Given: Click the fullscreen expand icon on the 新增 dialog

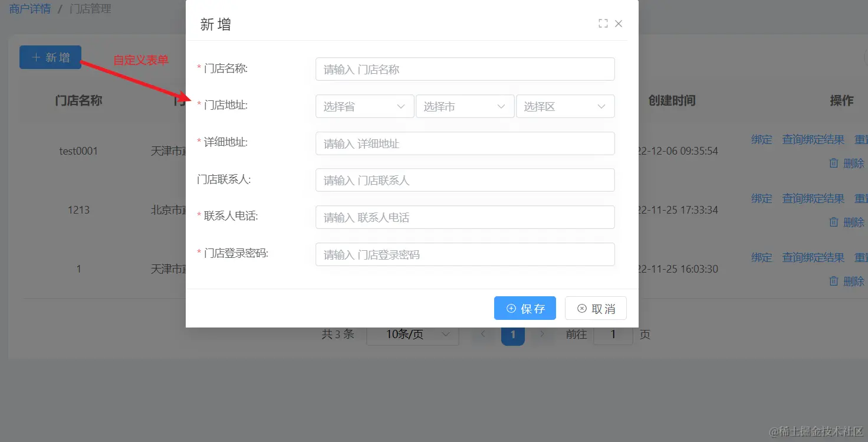Looking at the screenshot, I should (x=602, y=23).
